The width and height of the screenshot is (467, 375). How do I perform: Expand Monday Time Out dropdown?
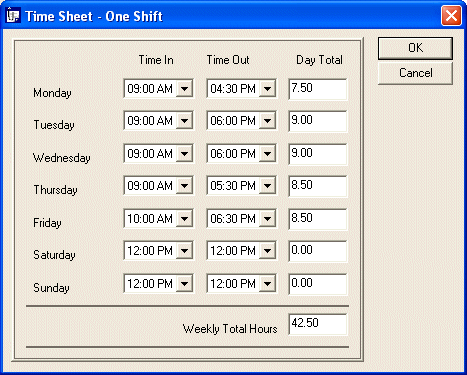[x=267, y=89]
